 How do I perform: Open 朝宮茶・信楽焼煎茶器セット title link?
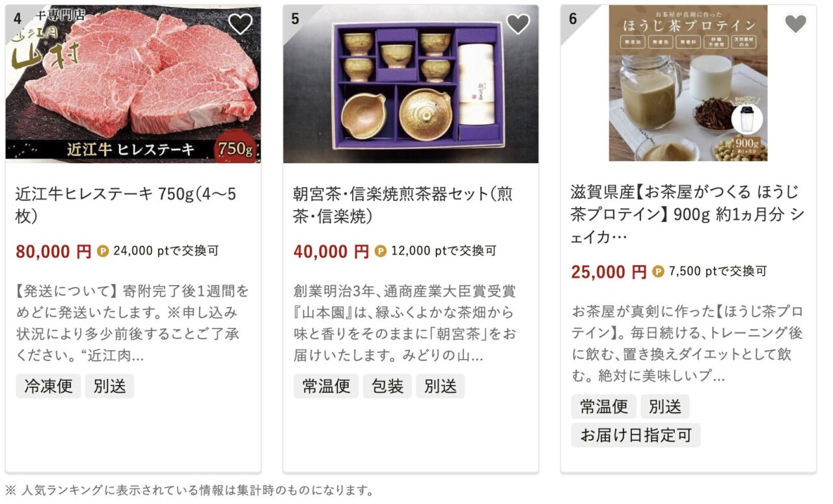403,205
